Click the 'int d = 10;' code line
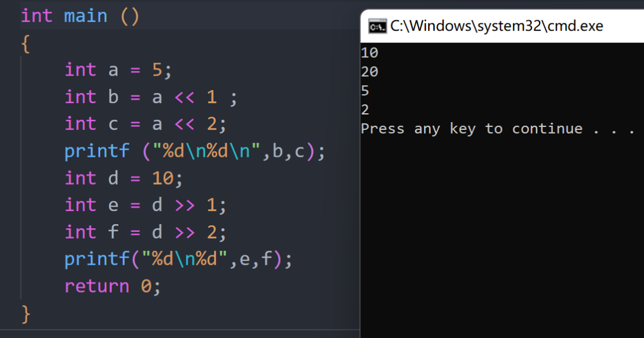This screenshot has height=338, width=644. click(123, 179)
